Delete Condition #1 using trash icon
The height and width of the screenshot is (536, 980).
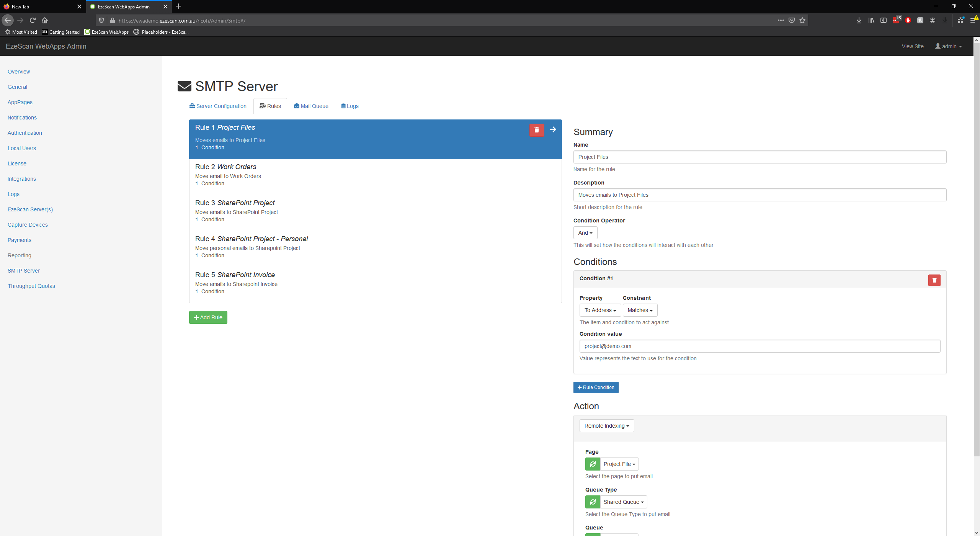pos(934,280)
